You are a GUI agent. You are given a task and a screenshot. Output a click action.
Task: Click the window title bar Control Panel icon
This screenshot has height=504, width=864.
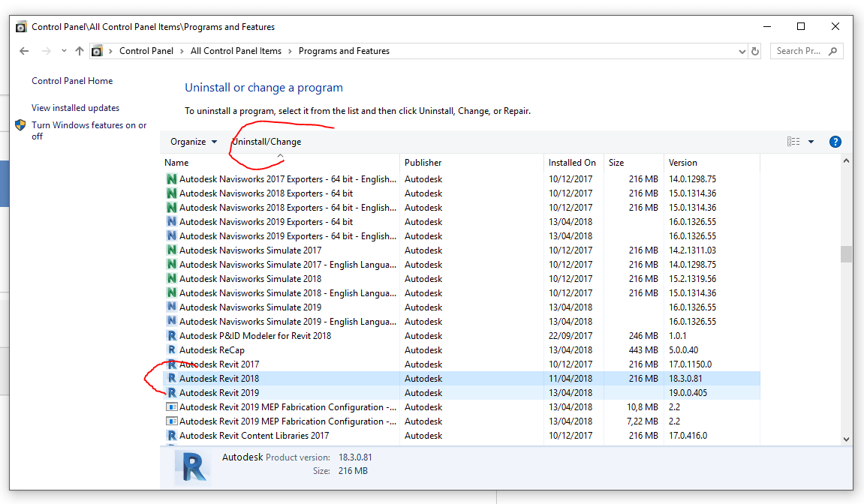click(22, 27)
